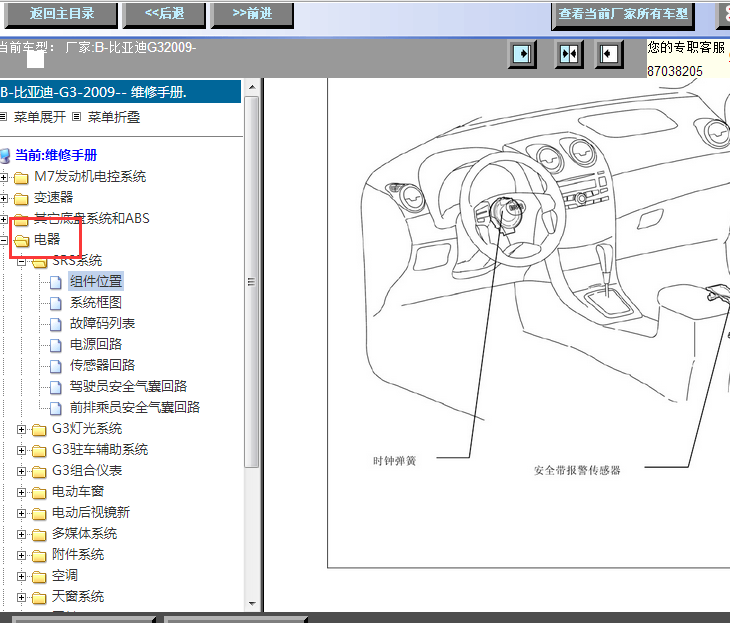730x623 pixels.
Task: Click the right-arrow panel layout icon
Action: pos(522,54)
